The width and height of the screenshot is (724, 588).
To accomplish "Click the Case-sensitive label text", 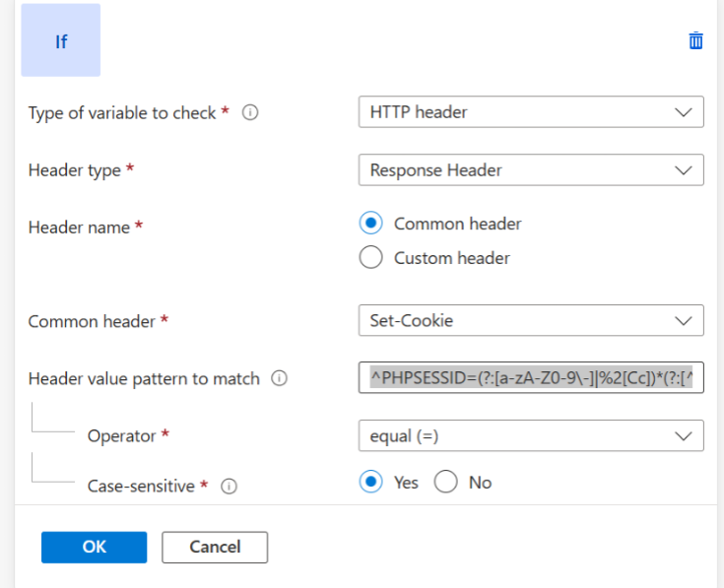I will point(141,486).
